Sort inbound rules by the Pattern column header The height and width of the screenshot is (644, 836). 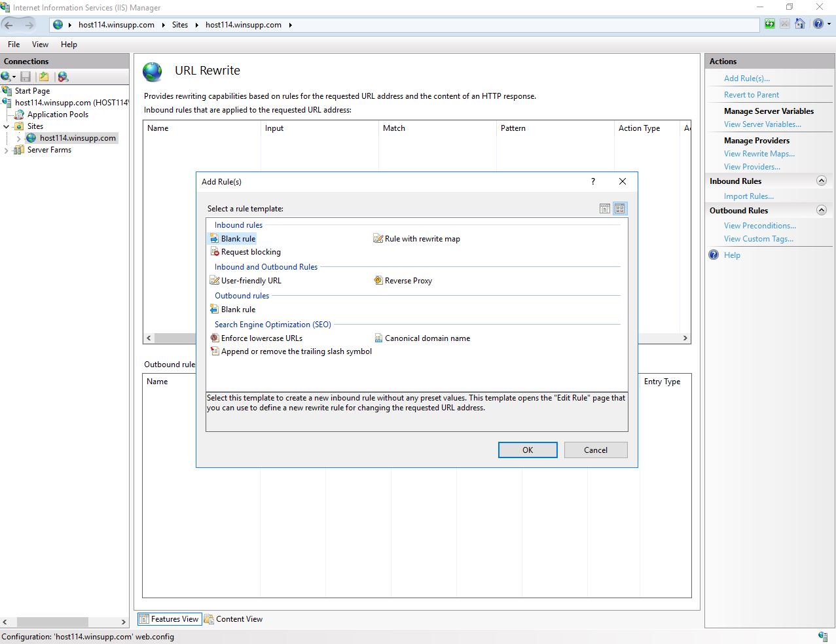tap(555, 128)
